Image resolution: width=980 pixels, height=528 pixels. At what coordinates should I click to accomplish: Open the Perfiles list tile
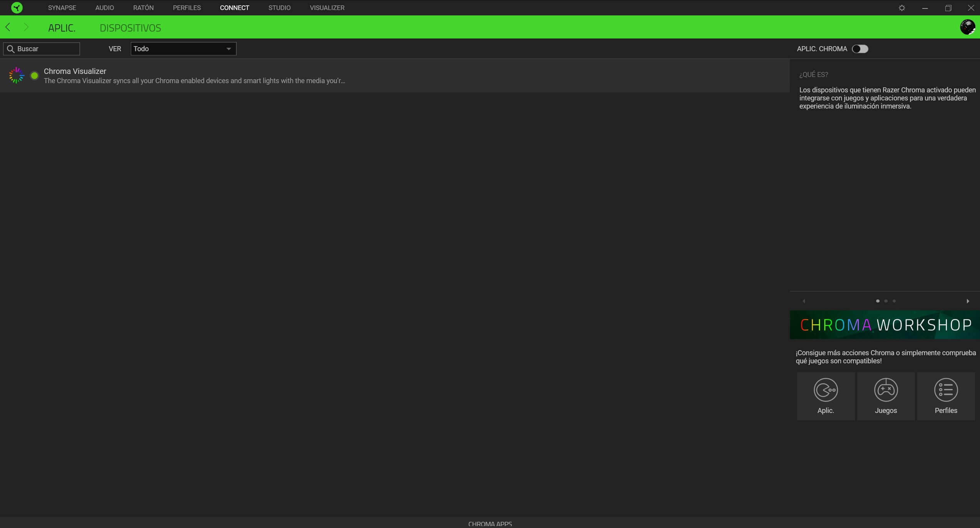coord(946,396)
